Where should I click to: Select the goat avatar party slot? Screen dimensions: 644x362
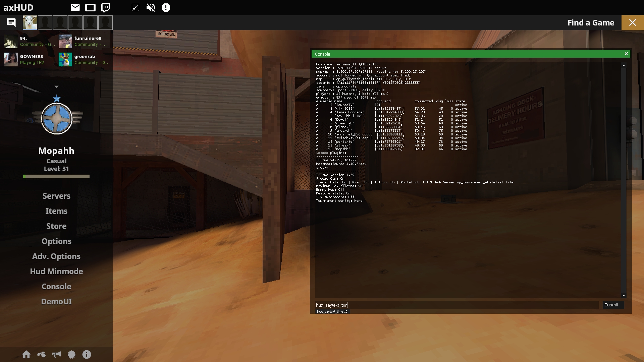tap(30, 23)
